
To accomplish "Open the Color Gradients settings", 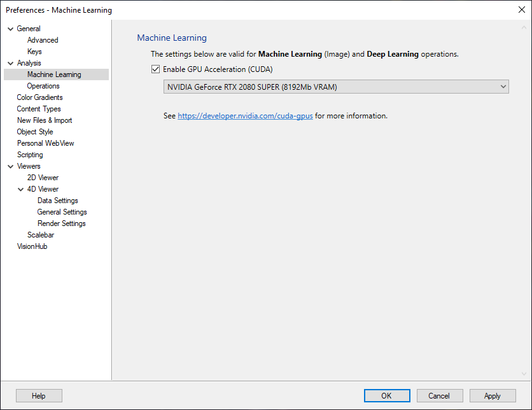I will (39, 97).
